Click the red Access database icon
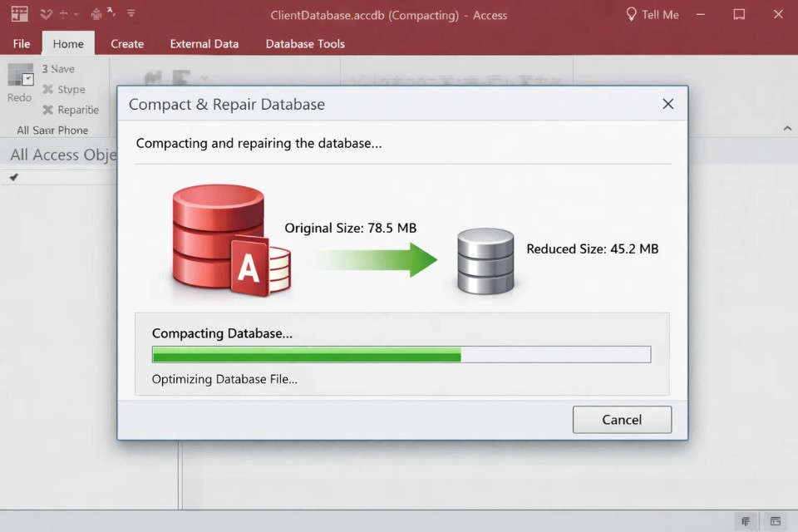 [x=229, y=242]
